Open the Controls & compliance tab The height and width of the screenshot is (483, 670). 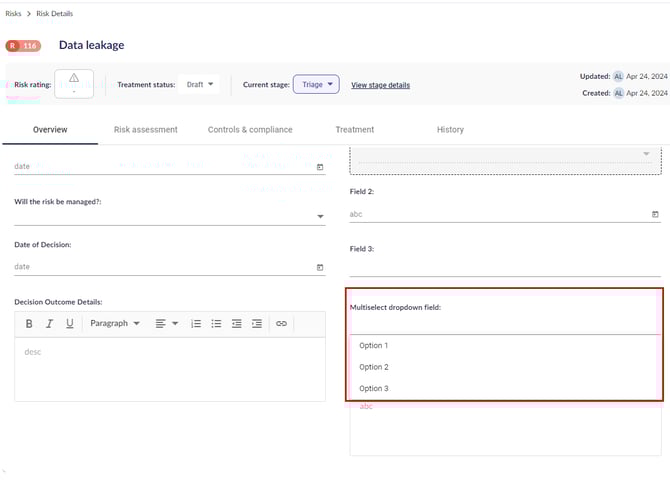[x=250, y=130]
